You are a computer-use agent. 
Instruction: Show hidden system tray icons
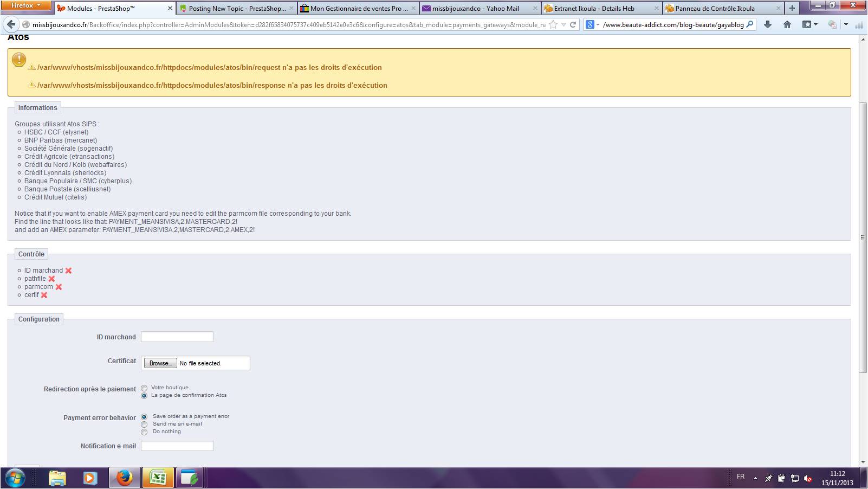pyautogui.click(x=755, y=478)
